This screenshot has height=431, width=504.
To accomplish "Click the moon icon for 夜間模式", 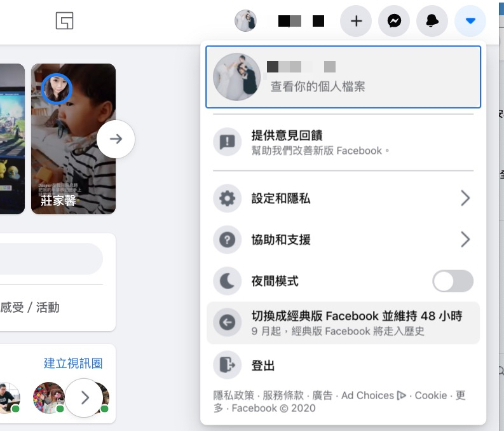I will (x=228, y=281).
